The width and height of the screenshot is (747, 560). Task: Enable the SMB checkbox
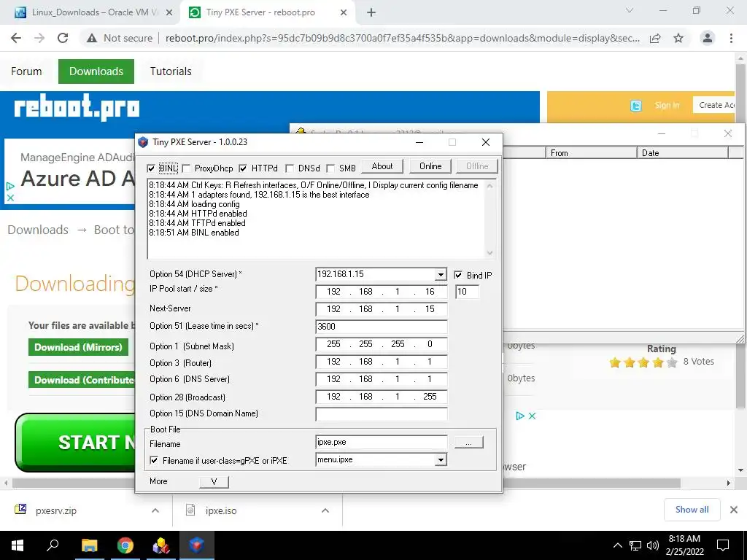point(330,168)
